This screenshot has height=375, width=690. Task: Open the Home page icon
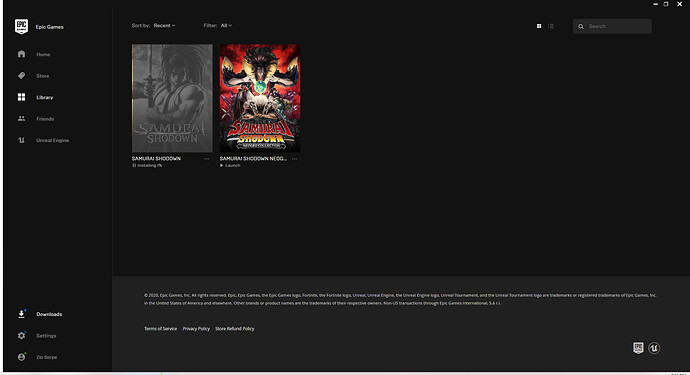(21, 54)
